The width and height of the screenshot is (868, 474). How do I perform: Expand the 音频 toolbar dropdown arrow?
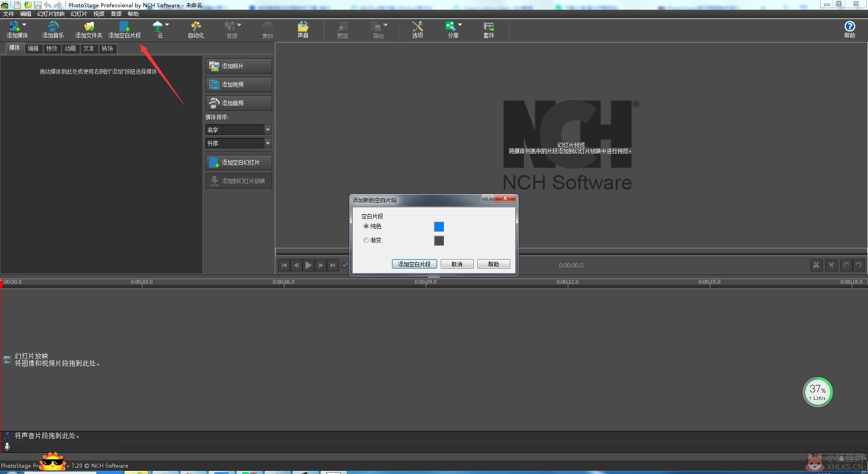click(239, 24)
